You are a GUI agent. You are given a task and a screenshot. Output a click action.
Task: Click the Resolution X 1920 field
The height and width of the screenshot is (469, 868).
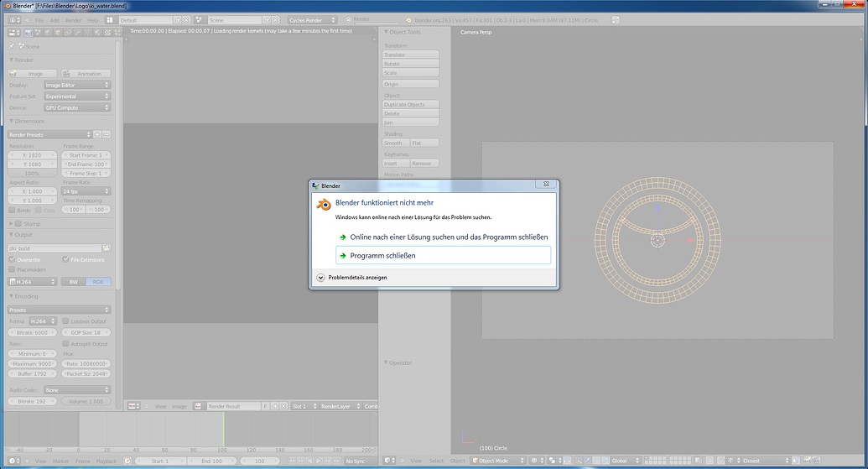pyautogui.click(x=32, y=155)
